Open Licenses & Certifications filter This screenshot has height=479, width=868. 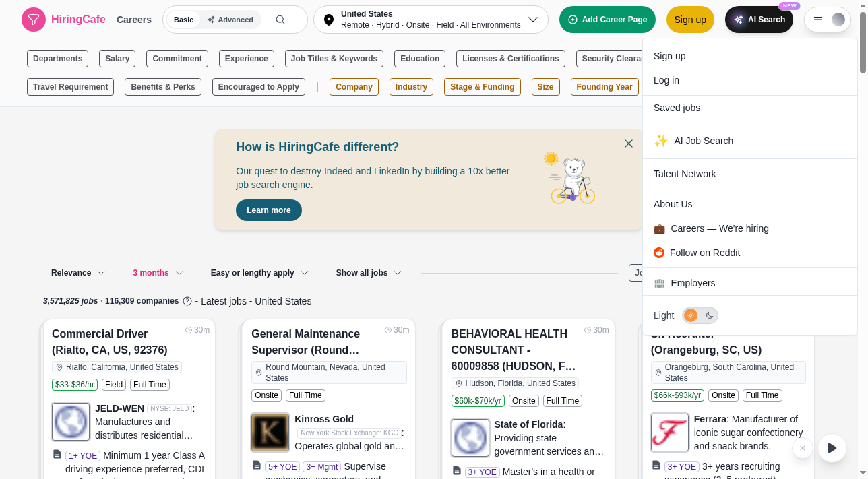click(511, 59)
